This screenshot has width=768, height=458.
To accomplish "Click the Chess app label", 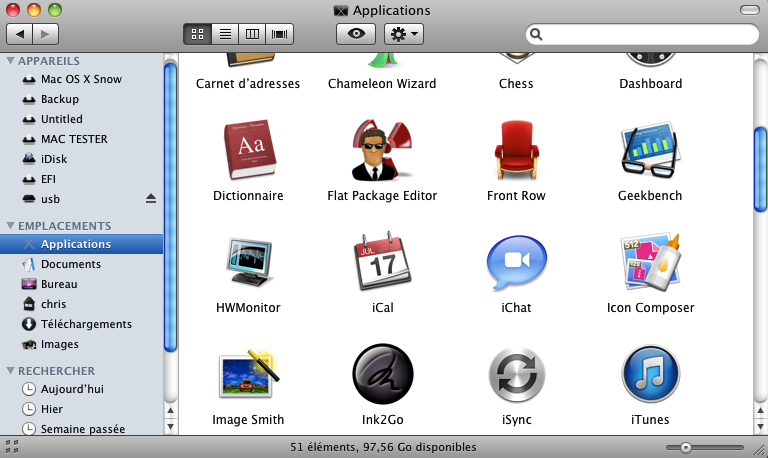I will pyautogui.click(x=516, y=84).
